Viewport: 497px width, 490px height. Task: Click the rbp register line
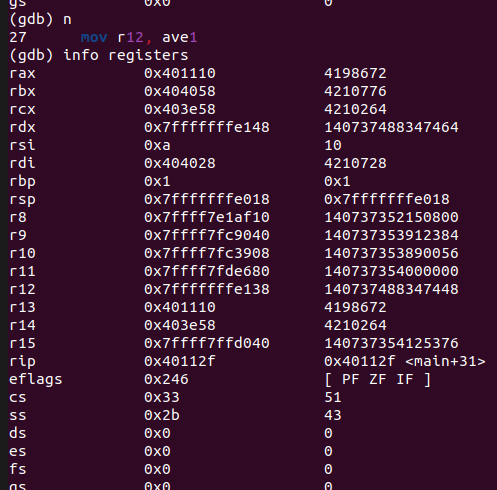pyautogui.click(x=180, y=181)
